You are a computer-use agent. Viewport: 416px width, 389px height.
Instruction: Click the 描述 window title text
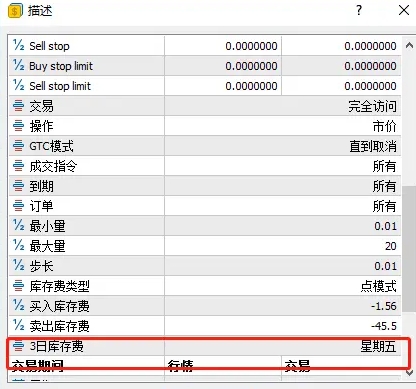pyautogui.click(x=40, y=11)
